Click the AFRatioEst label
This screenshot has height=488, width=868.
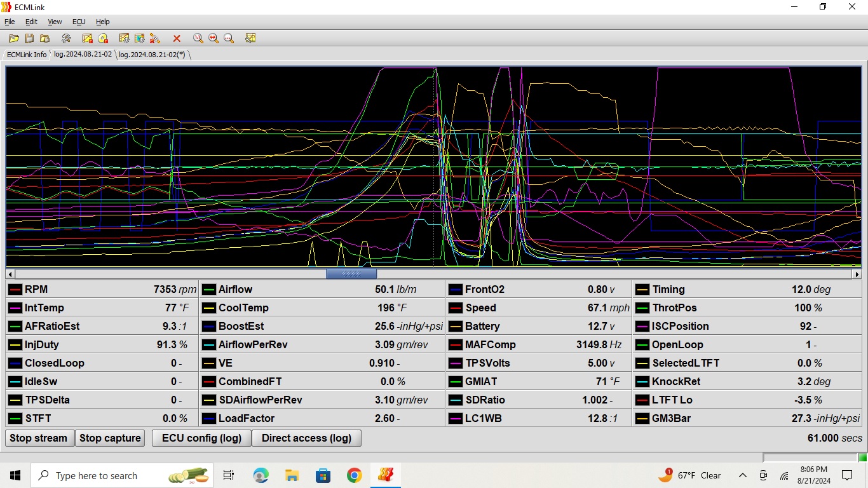tap(52, 326)
